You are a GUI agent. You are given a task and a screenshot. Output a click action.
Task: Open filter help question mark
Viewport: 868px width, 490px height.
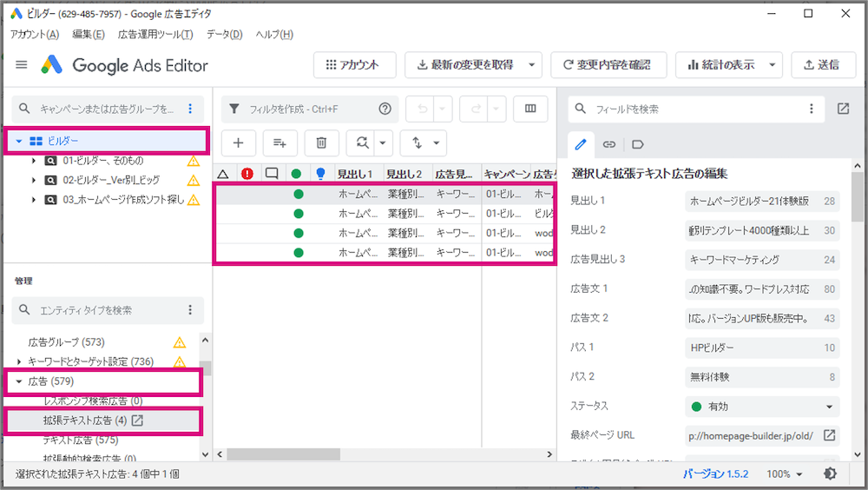(385, 109)
